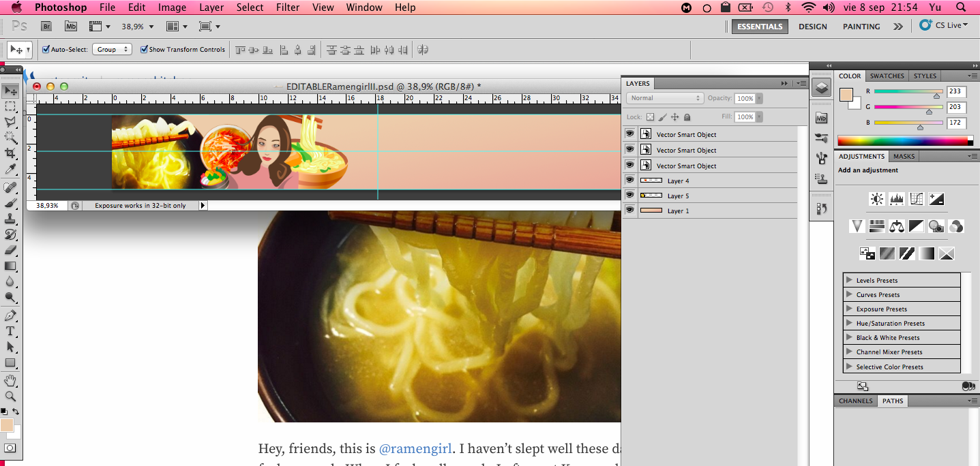This screenshot has height=466, width=980.
Task: Add a Curves adjustment
Action: pos(917,199)
